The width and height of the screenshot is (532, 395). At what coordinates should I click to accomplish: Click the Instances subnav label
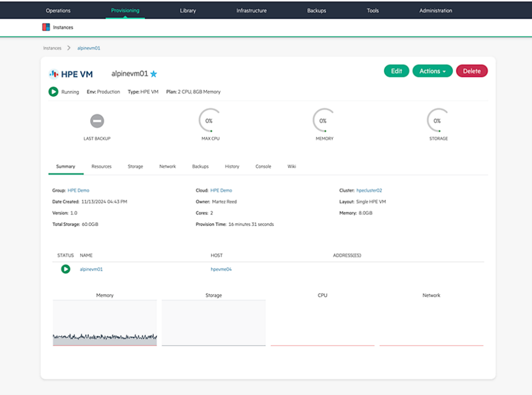63,27
